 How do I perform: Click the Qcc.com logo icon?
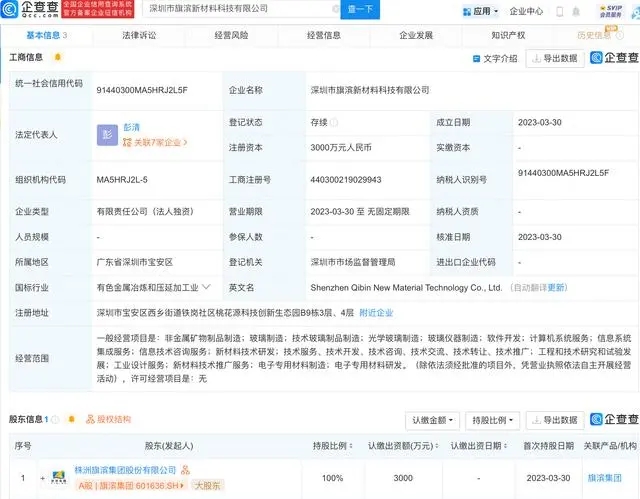[x=9, y=9]
